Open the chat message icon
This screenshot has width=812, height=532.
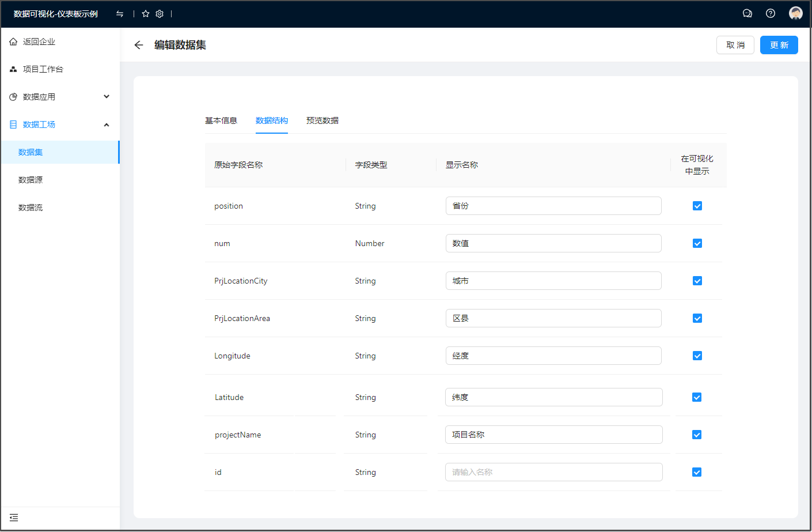(748, 13)
